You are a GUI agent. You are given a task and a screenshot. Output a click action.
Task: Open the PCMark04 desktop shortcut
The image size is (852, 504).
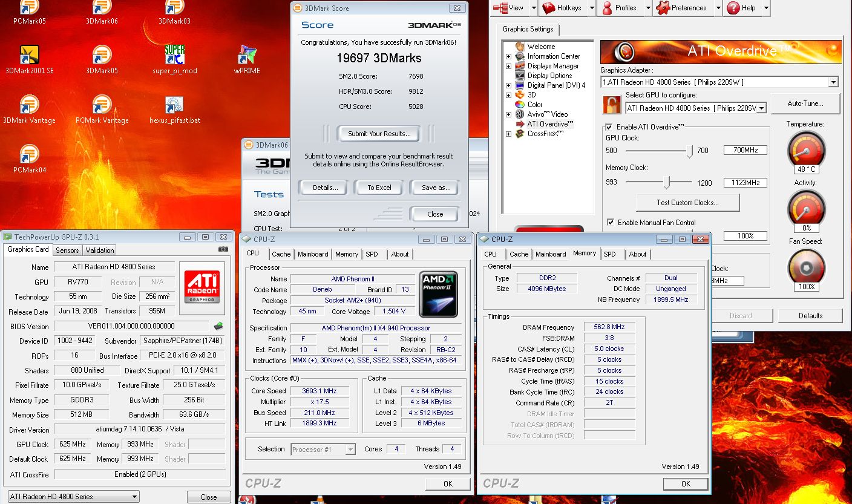click(30, 159)
